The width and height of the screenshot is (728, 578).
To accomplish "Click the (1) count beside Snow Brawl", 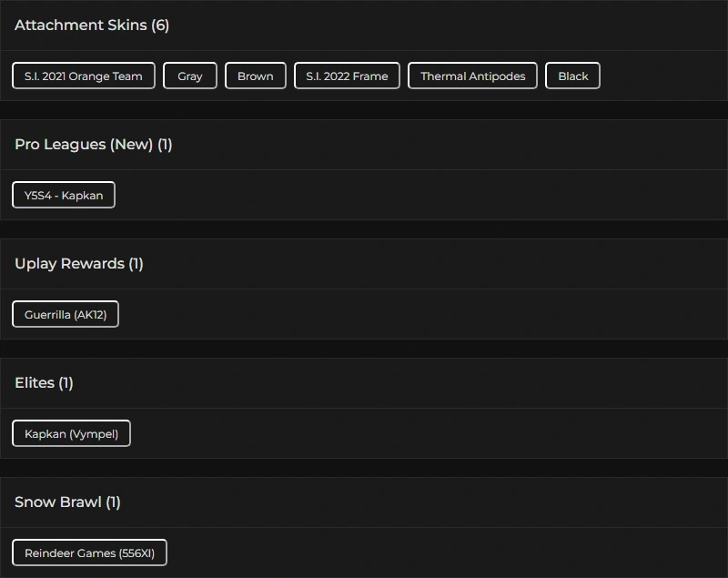I will 113,502.
